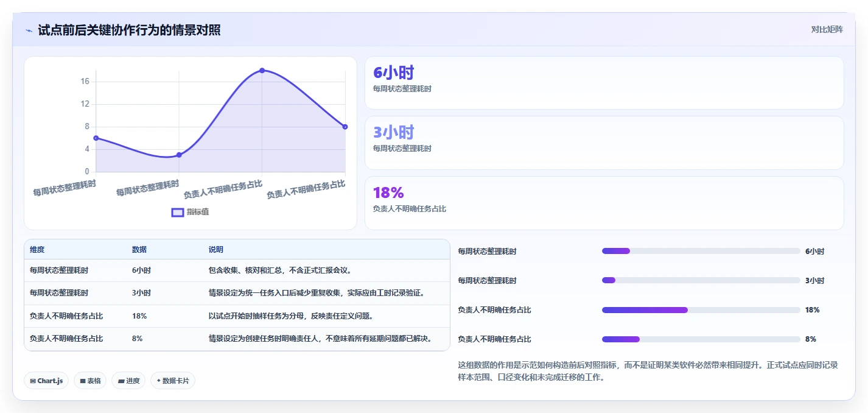Click the 数据 table column header
Viewport: 868px width, 413px height.
[139, 250]
